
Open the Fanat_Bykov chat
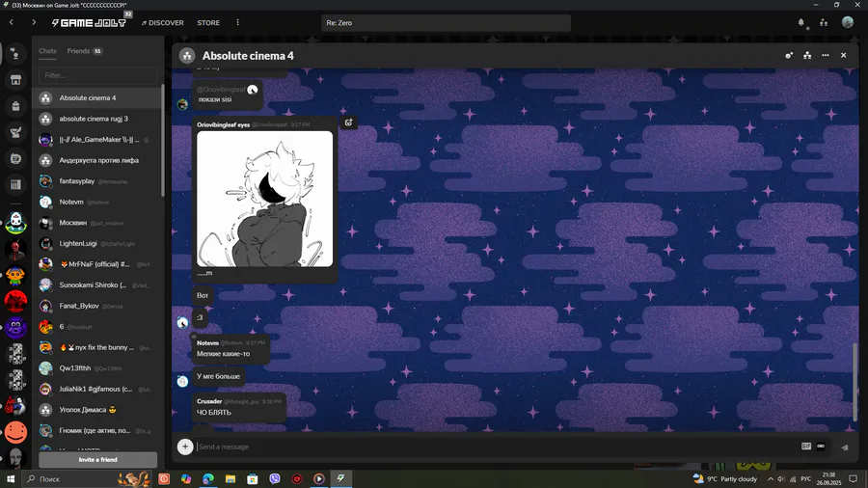click(x=96, y=306)
